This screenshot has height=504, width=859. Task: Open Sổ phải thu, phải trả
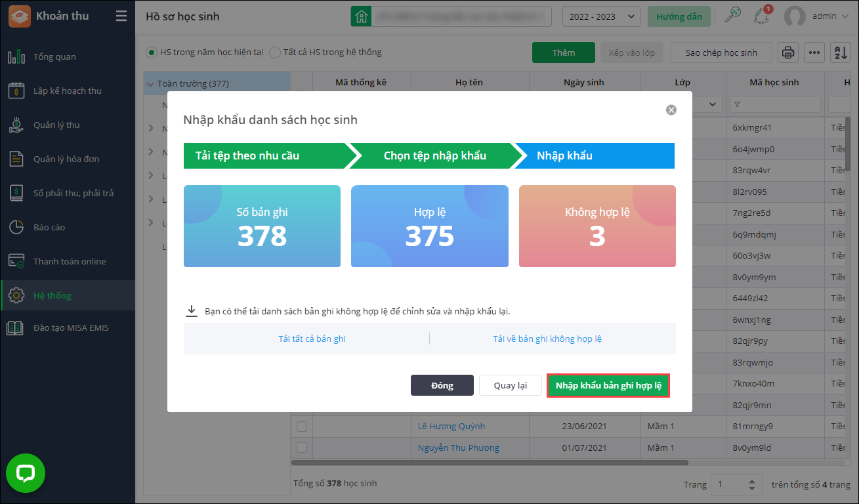pos(73,193)
